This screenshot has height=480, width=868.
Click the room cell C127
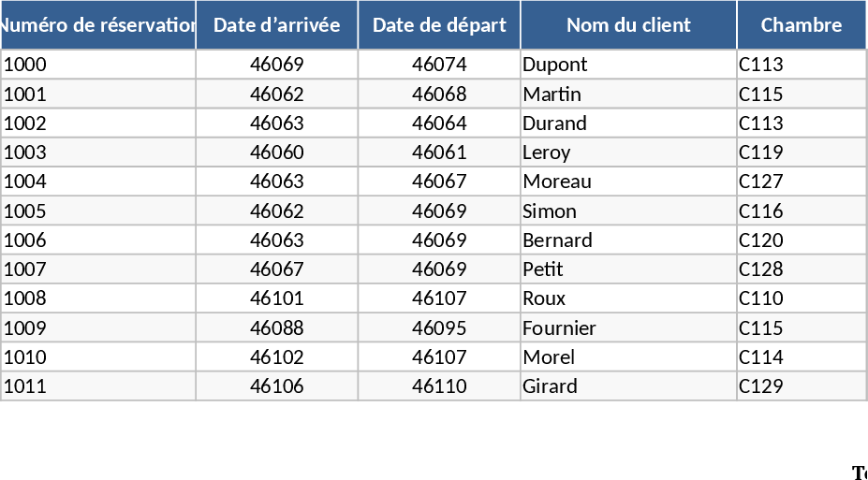click(801, 182)
